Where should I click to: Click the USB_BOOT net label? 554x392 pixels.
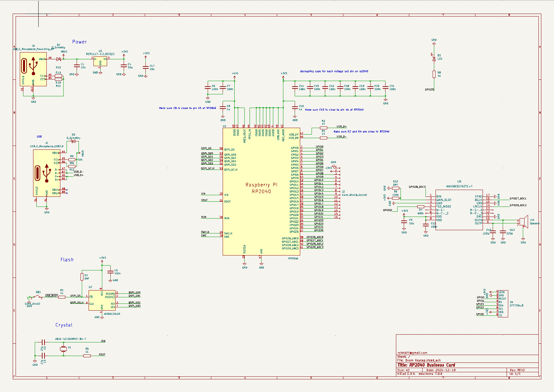(52, 296)
